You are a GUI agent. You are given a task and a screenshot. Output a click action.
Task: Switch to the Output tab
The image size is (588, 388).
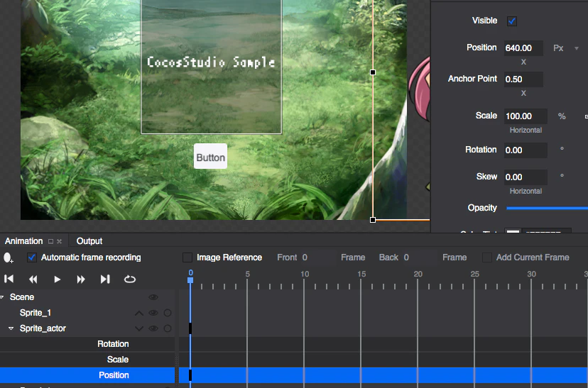pos(89,240)
